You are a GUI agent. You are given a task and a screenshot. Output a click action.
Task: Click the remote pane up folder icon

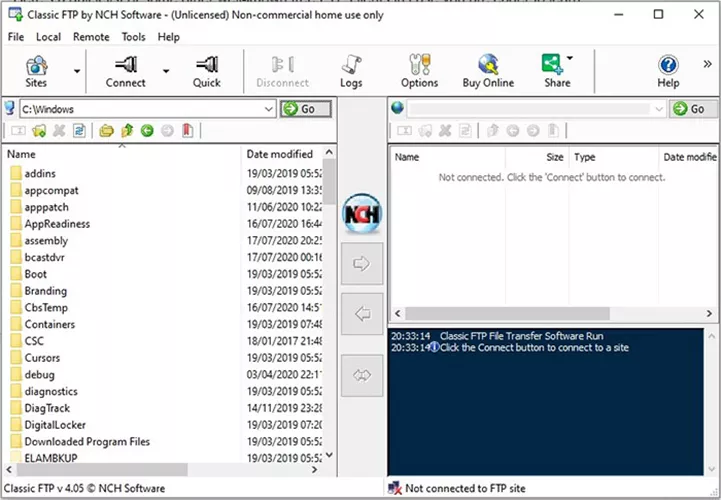[492, 131]
